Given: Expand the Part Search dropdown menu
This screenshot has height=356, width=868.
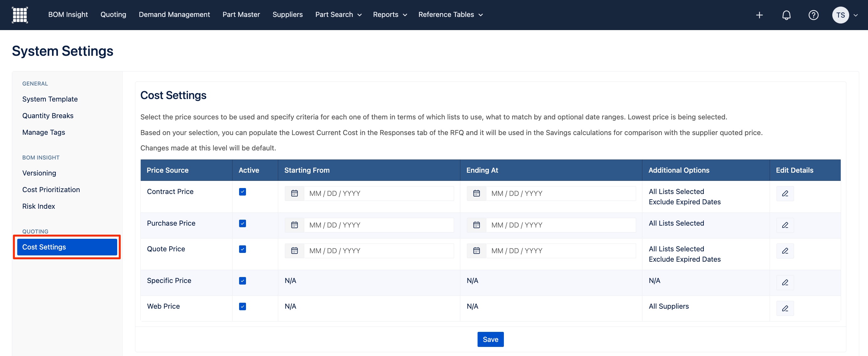Looking at the screenshot, I should click(338, 14).
